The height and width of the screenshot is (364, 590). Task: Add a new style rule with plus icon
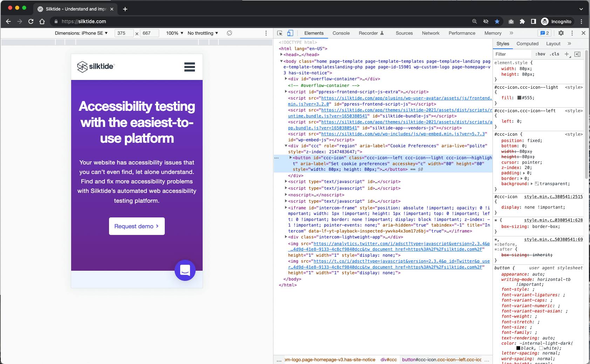(x=567, y=54)
